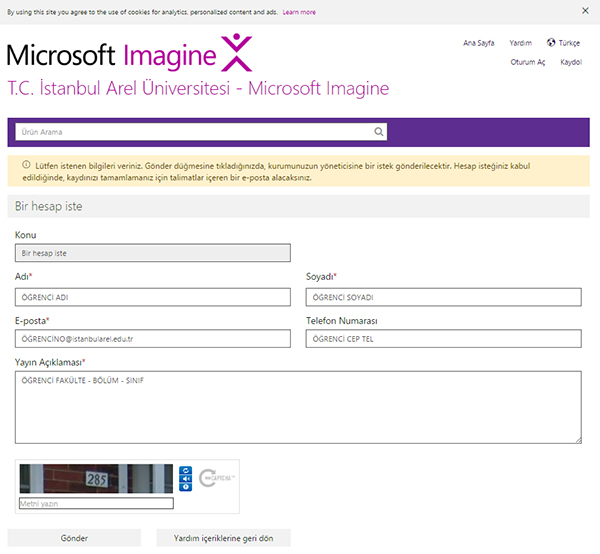Click the globe language icon

click(x=551, y=42)
